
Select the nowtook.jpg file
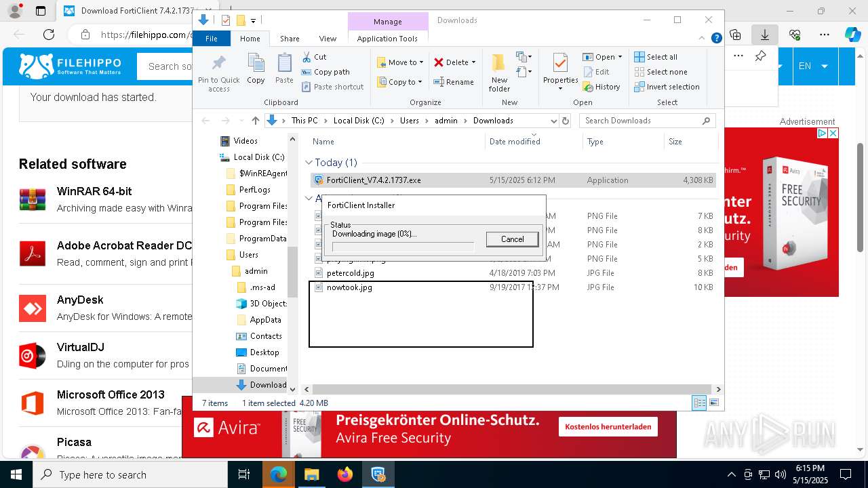(x=349, y=287)
